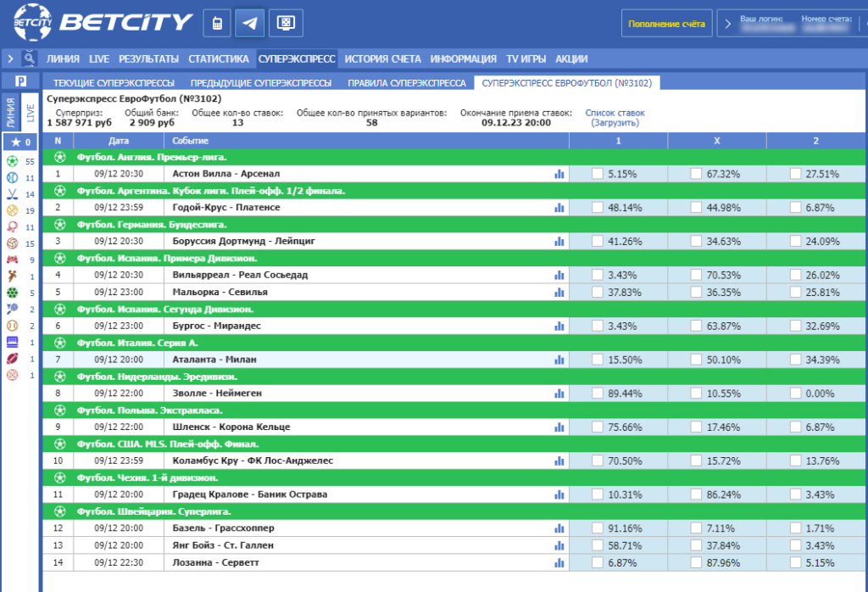Screen dimensions: 868x592
Task: Open the Telegram paper plane icon
Action: pos(250,23)
